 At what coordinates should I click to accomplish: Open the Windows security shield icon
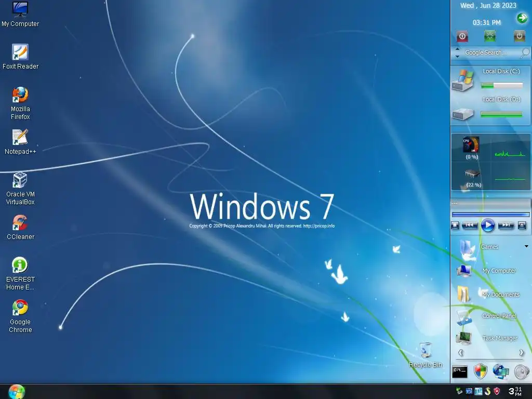pyautogui.click(x=481, y=371)
